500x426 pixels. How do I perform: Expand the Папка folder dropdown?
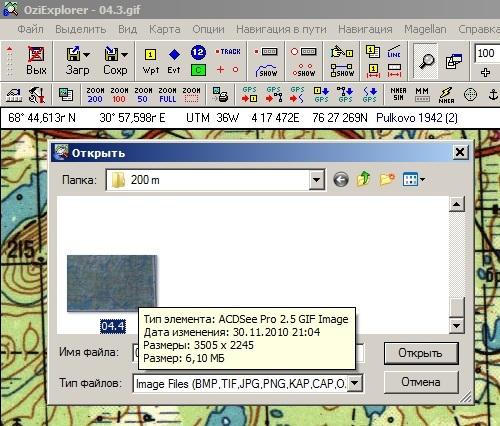coord(316,180)
